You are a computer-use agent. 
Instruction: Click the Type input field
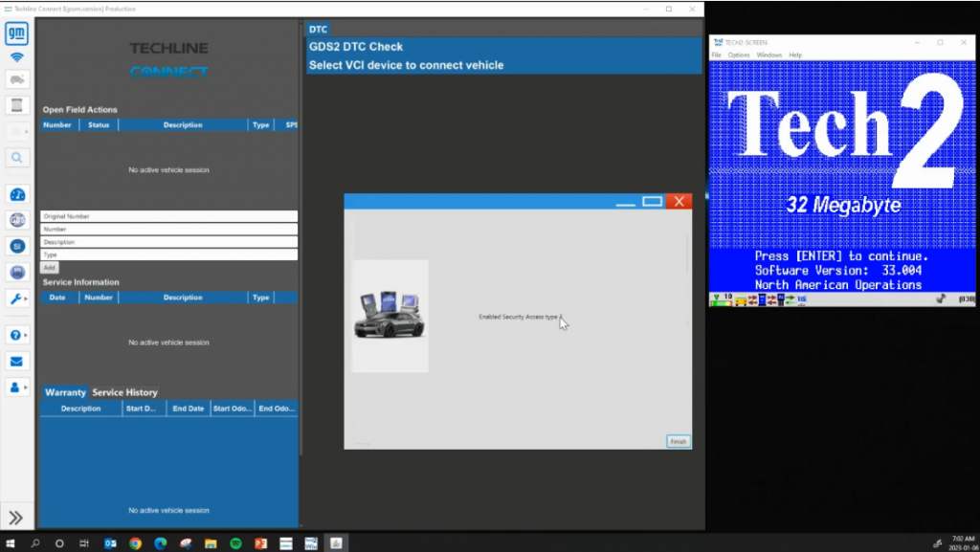click(x=168, y=254)
